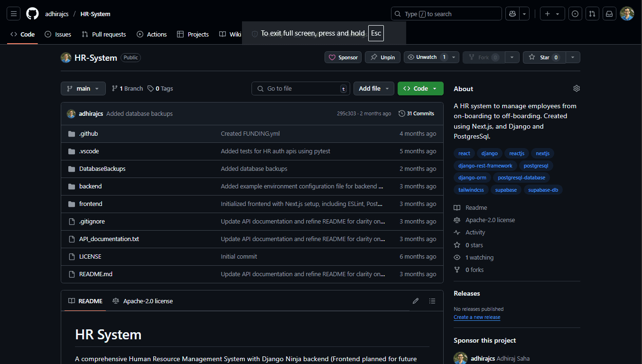Click the Type / to search box
Viewport: 642px width, 364px height.
click(x=446, y=14)
